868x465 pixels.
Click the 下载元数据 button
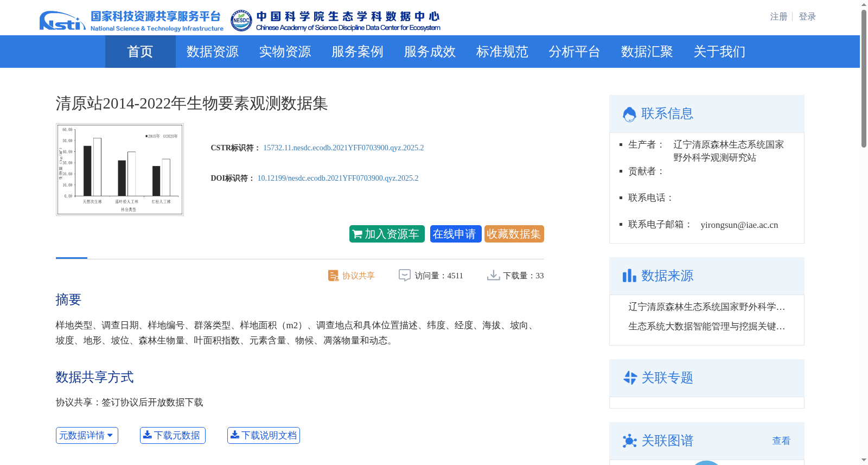tap(173, 435)
